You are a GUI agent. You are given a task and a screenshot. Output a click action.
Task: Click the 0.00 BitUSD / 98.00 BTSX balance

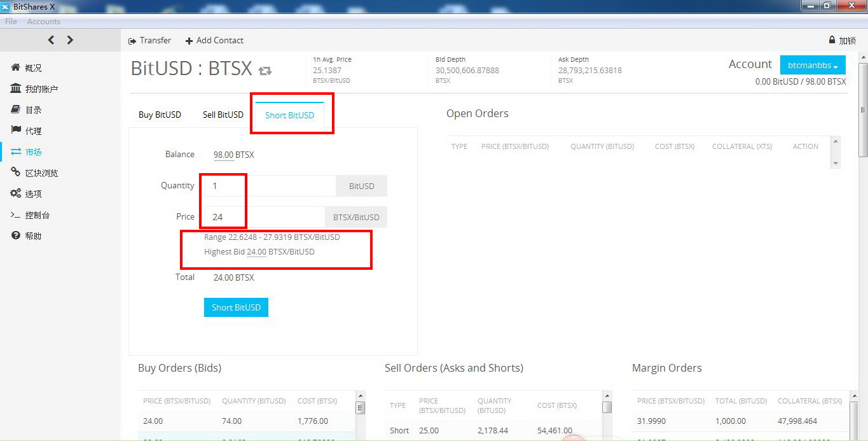click(x=801, y=81)
